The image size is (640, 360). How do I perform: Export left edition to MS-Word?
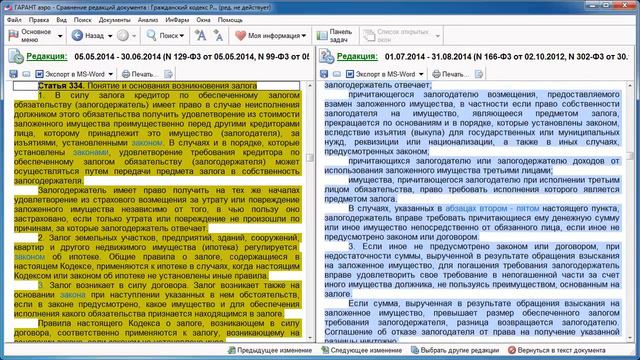(70, 74)
